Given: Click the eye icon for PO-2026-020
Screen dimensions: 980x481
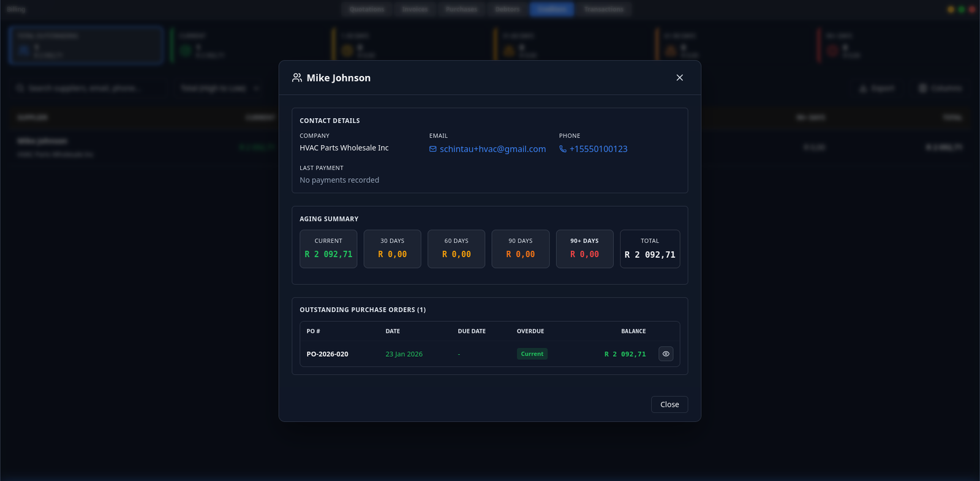Looking at the screenshot, I should [666, 354].
